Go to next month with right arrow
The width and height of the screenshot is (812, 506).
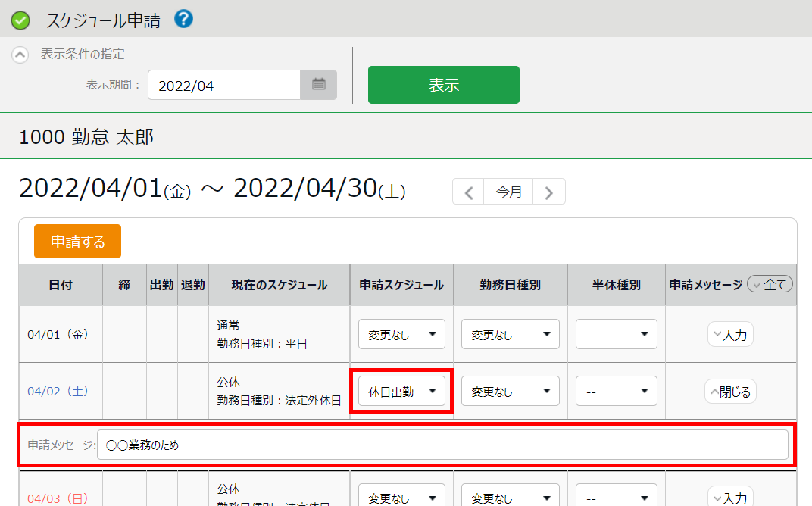(549, 192)
